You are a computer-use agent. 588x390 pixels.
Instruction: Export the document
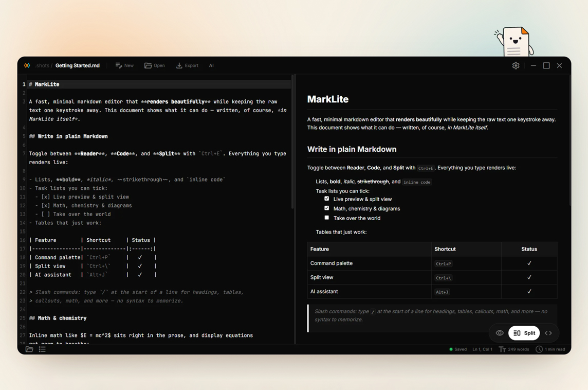tap(187, 65)
